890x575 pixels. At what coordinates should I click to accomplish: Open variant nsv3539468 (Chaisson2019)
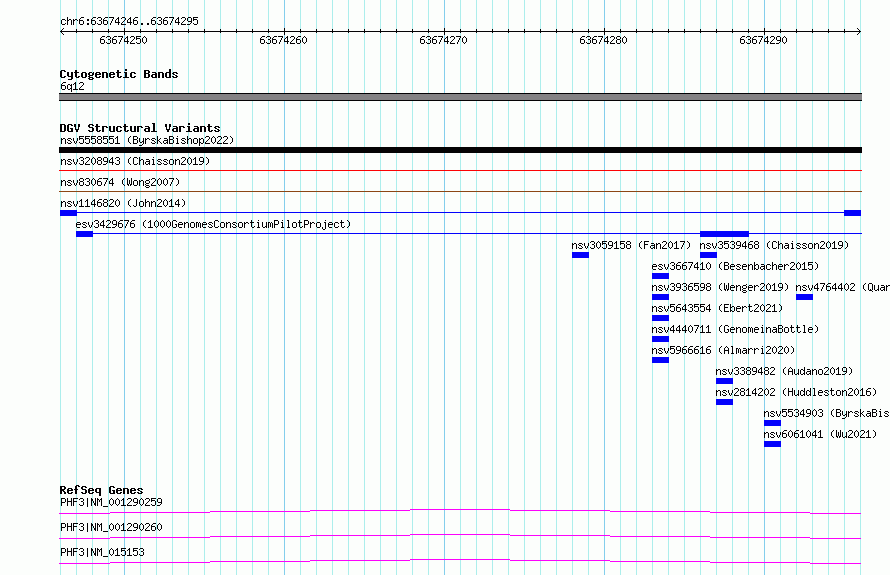click(x=774, y=245)
